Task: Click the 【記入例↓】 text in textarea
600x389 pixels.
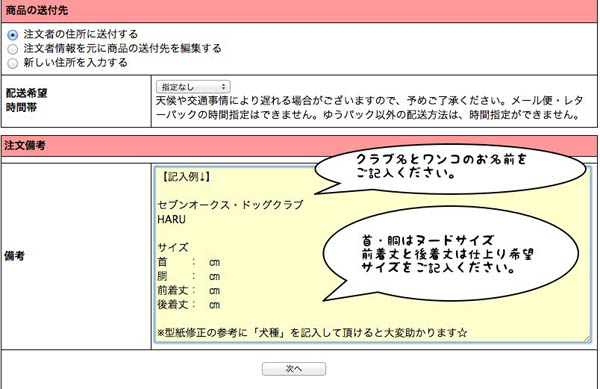Action: point(185,177)
